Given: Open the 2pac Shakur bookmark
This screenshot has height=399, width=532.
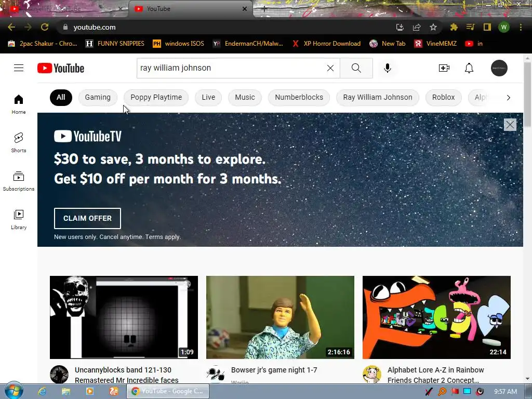Looking at the screenshot, I should click(x=43, y=44).
